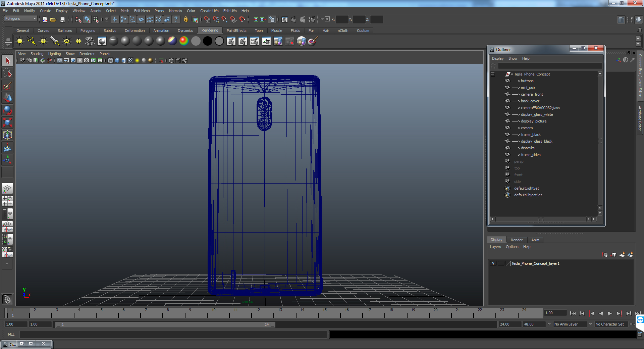Create layer from selected objects
Screen dimensions: 644x349
[630, 255]
